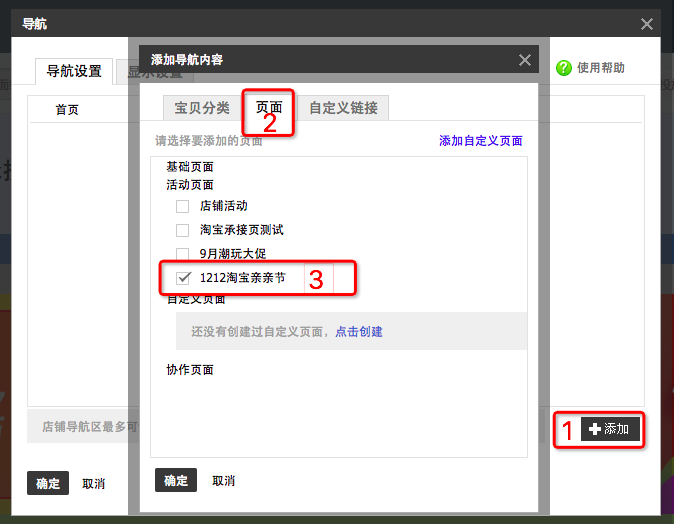The width and height of the screenshot is (674, 524).
Task: Click the 1212淘宝亲亲节 label text
Action: click(x=242, y=278)
